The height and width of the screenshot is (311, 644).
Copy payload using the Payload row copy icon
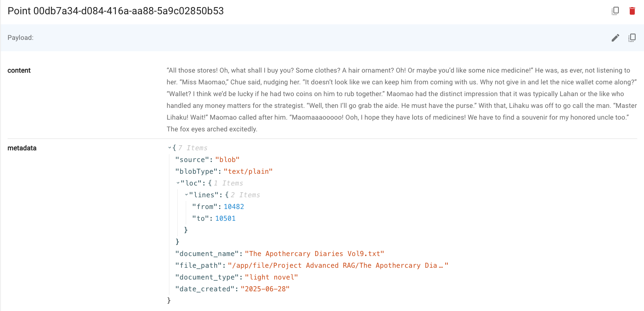pyautogui.click(x=632, y=38)
